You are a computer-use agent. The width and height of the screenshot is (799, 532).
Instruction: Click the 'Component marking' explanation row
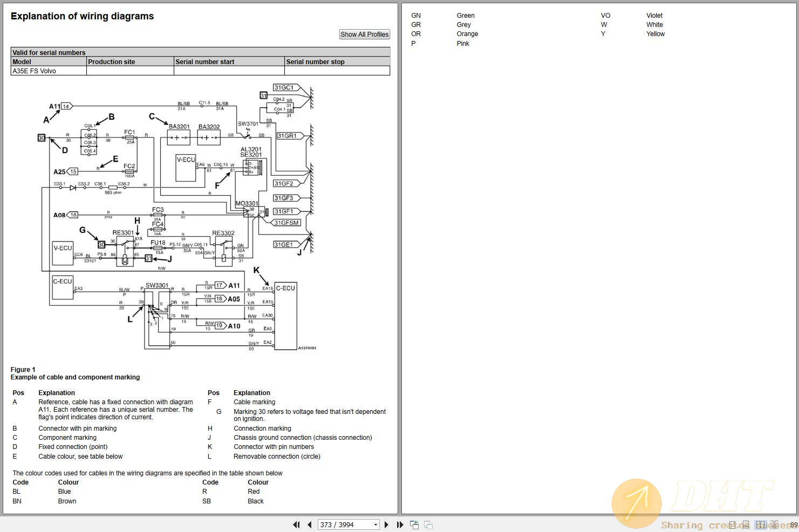67,438
